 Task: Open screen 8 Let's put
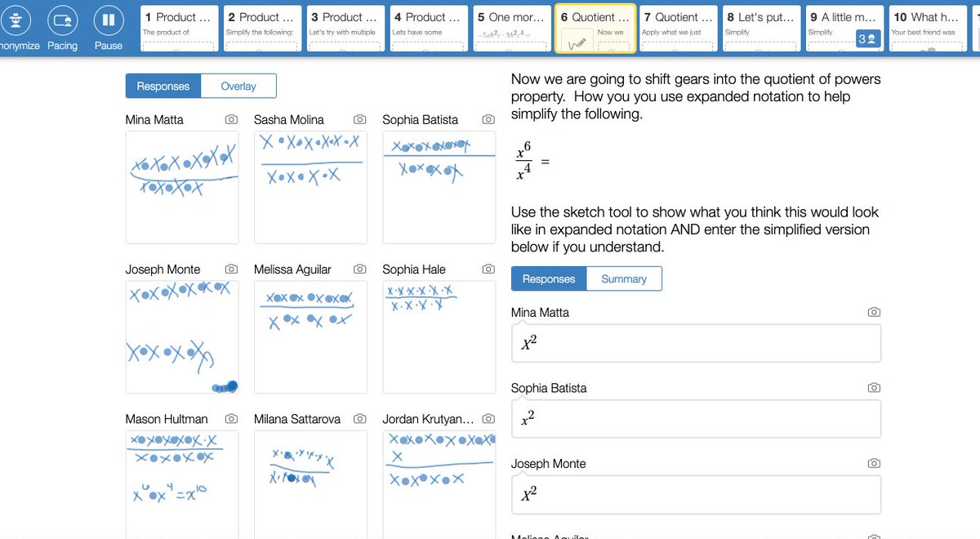[x=762, y=29]
